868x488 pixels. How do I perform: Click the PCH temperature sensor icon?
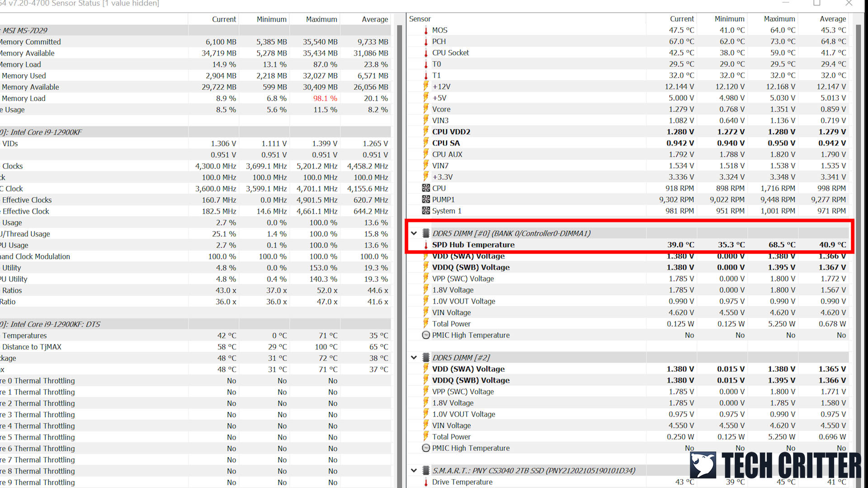[x=426, y=42]
